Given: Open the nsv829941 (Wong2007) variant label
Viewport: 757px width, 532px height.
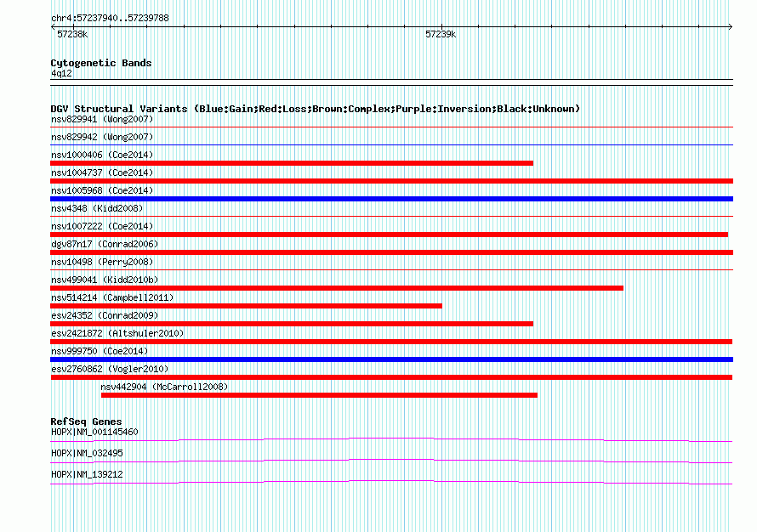Looking at the screenshot, I should [102, 119].
